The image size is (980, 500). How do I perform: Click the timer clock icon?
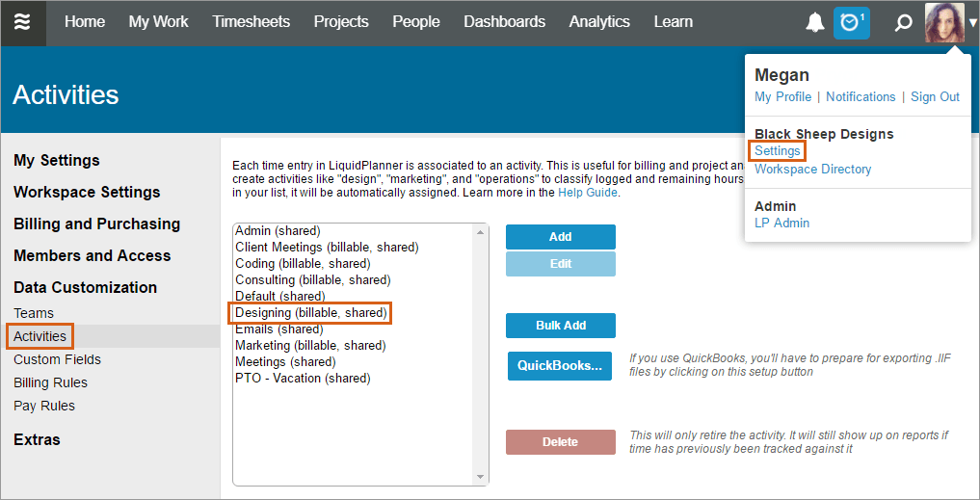tap(851, 22)
